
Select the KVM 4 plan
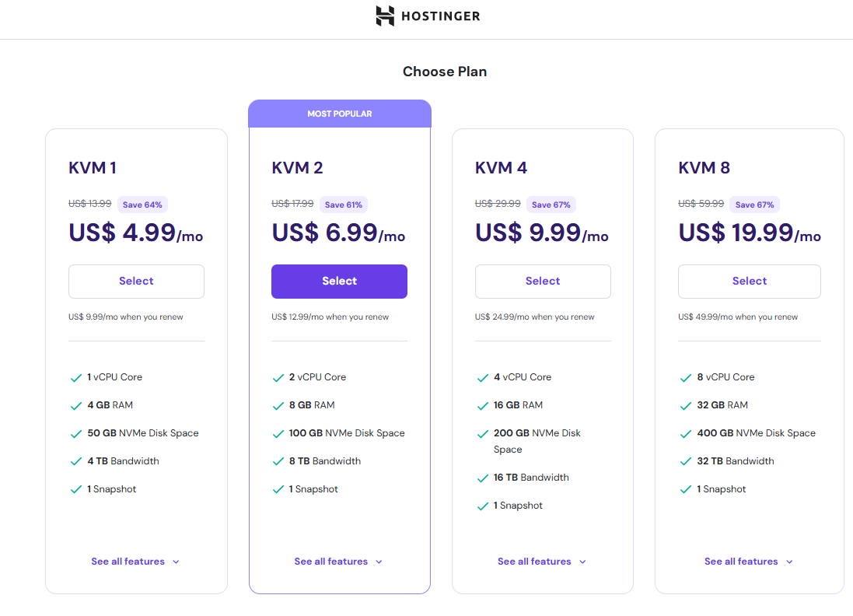[543, 282]
